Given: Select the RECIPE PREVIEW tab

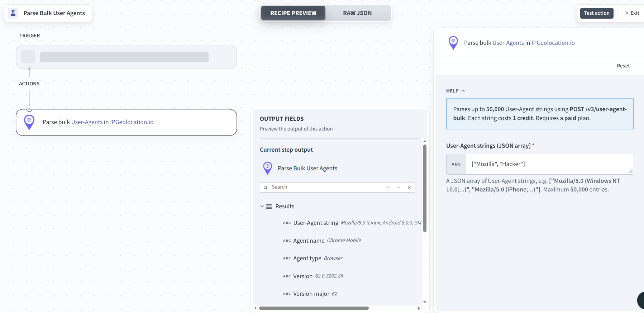Looking at the screenshot, I should click(293, 13).
